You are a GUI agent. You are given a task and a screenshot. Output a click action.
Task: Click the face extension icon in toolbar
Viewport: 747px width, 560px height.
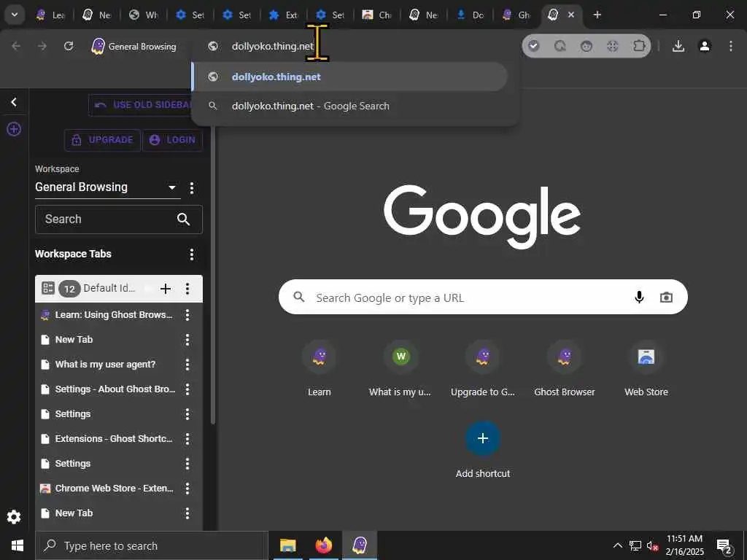pyautogui.click(x=587, y=46)
